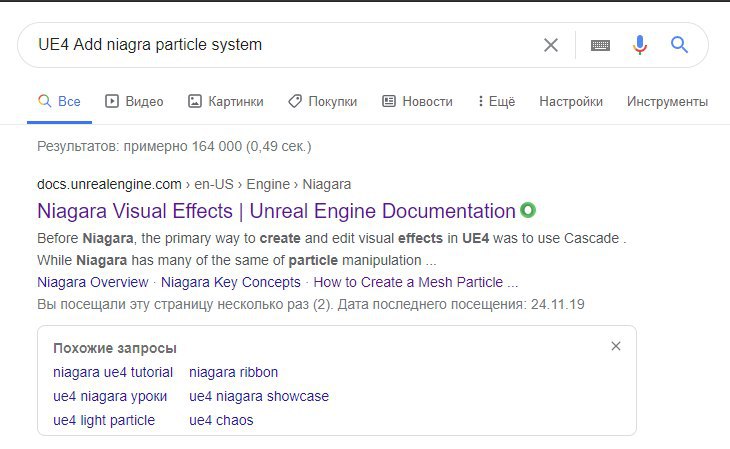Search related query niagara ue4 tutorial

[113, 372]
